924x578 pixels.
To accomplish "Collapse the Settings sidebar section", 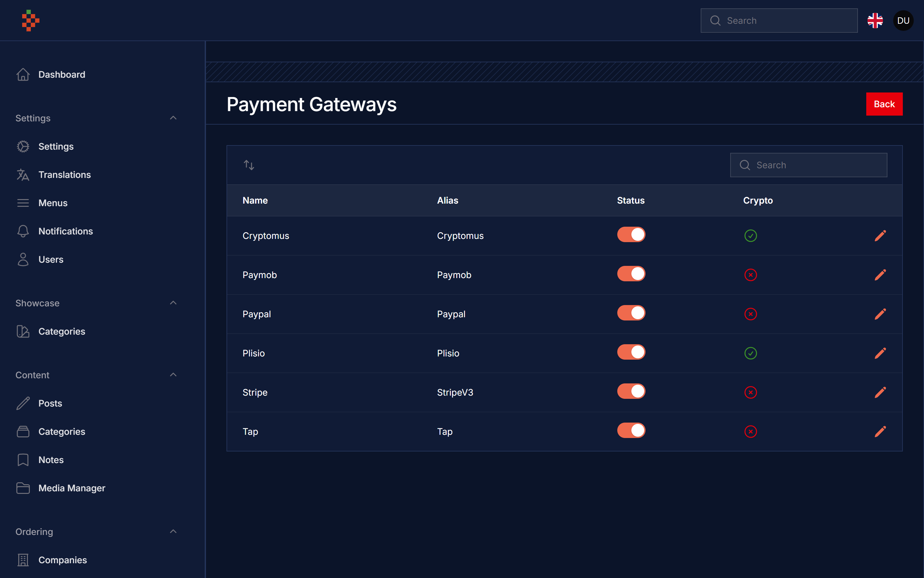I will pos(173,118).
